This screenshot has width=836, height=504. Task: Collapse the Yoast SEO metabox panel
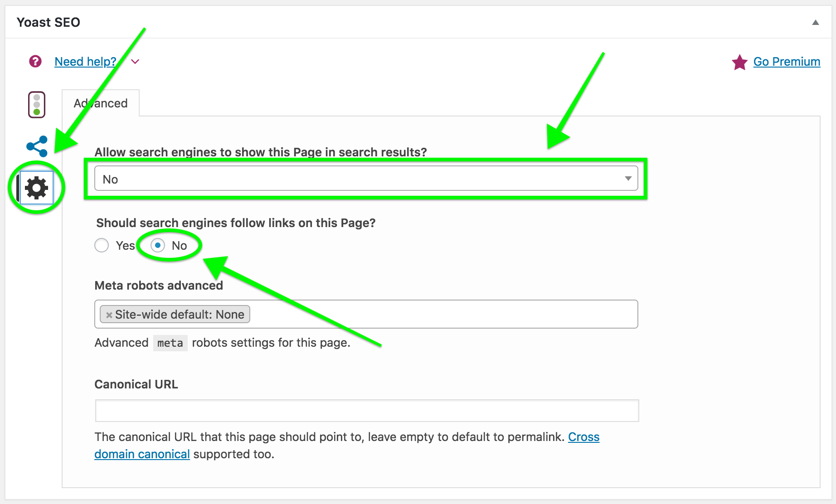point(815,22)
